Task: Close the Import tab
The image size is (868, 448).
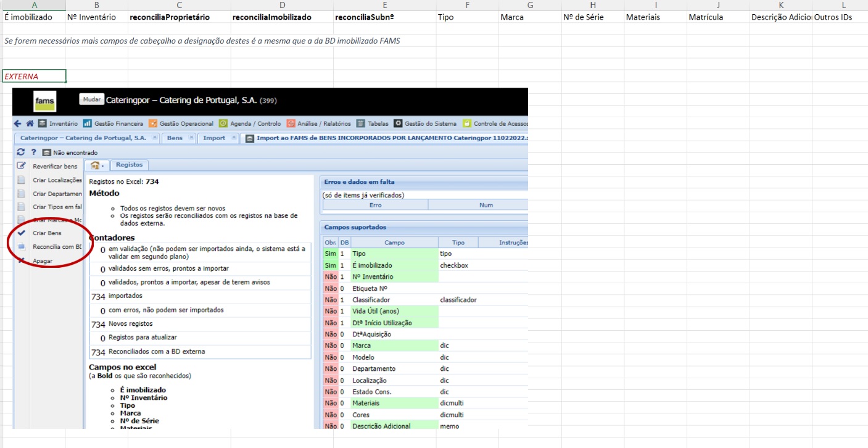Action: 234,138
